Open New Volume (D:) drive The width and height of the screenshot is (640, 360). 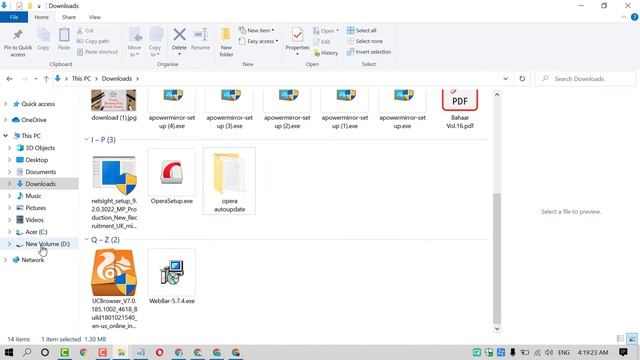pyautogui.click(x=47, y=244)
